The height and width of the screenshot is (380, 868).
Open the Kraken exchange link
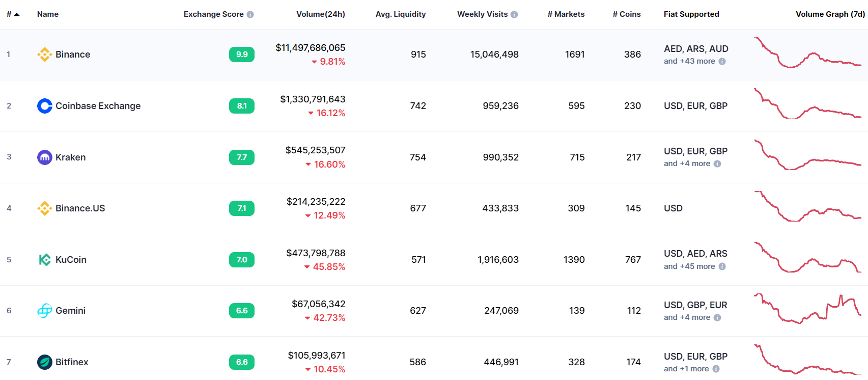click(70, 157)
